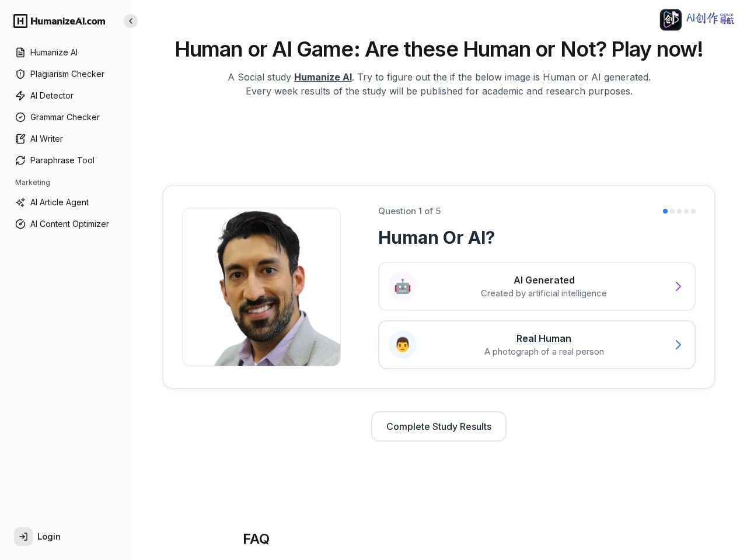Choose the AI Generated answer
The height and width of the screenshot is (560, 747).
(537, 286)
